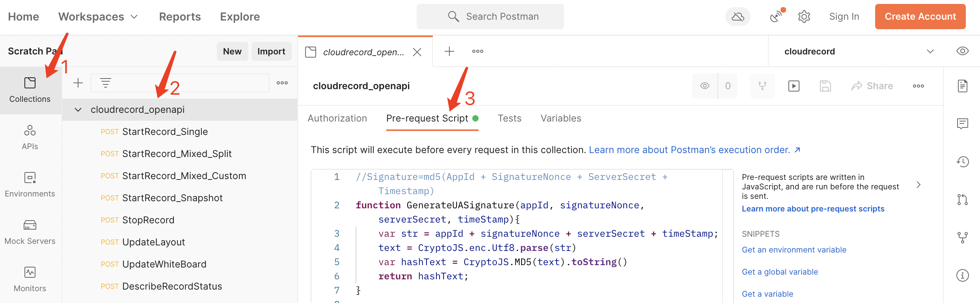The height and width of the screenshot is (303, 980).
Task: Open the changelog history icon in right sidebar
Action: 963,161
